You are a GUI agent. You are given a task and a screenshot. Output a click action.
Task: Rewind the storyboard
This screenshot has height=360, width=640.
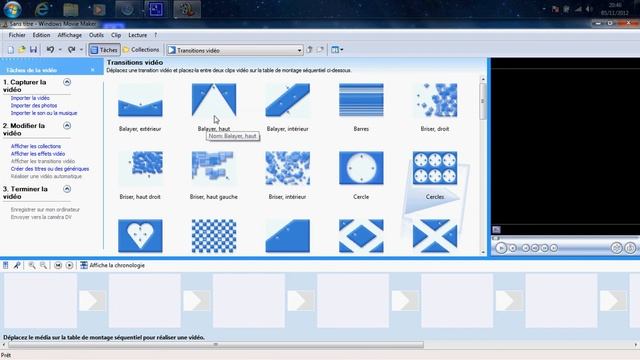click(58, 265)
